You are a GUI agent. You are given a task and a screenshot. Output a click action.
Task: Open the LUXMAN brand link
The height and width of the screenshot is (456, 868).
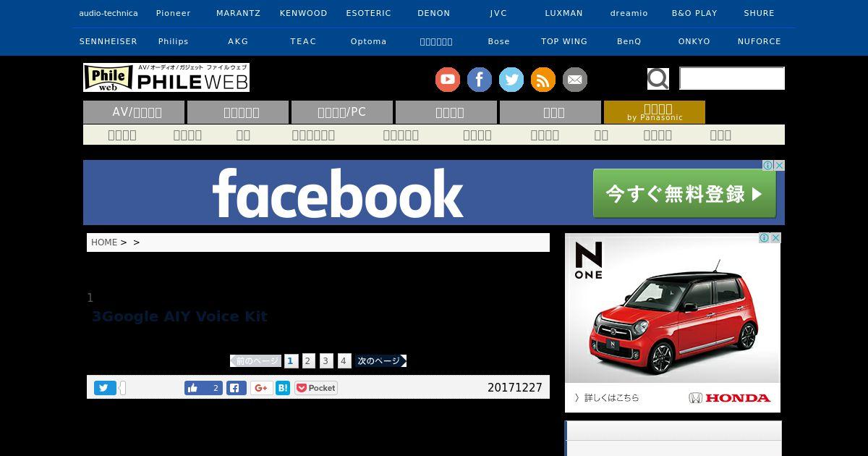pyautogui.click(x=564, y=13)
